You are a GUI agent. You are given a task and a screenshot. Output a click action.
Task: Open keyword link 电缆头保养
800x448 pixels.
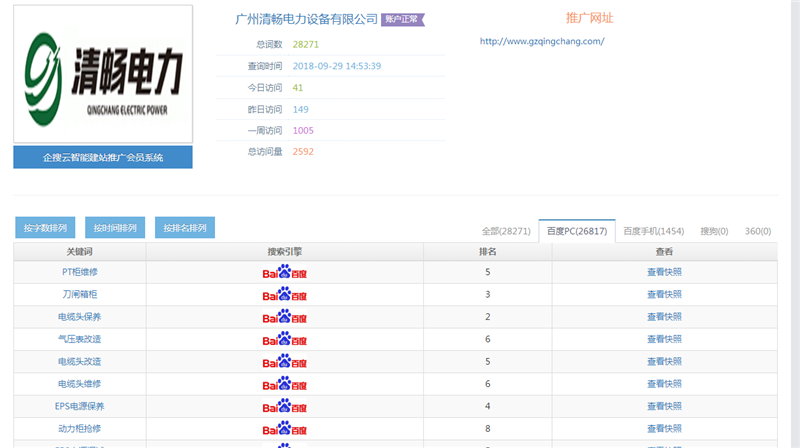80,317
